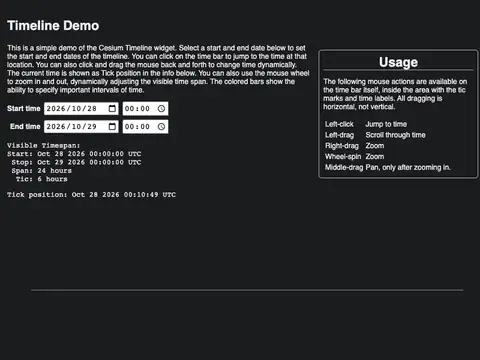Click the clock icon in End time field
This screenshot has width=480, height=360.
click(x=161, y=127)
